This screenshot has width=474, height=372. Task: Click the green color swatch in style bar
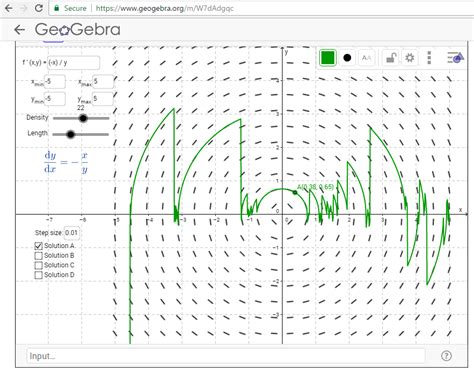coord(327,58)
